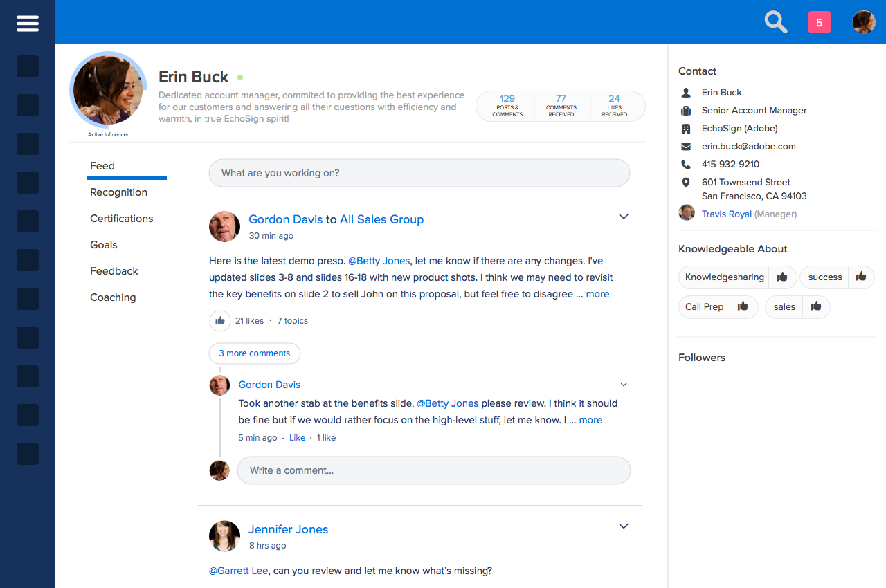
Task: Switch to the Recognition tab
Action: coord(118,192)
